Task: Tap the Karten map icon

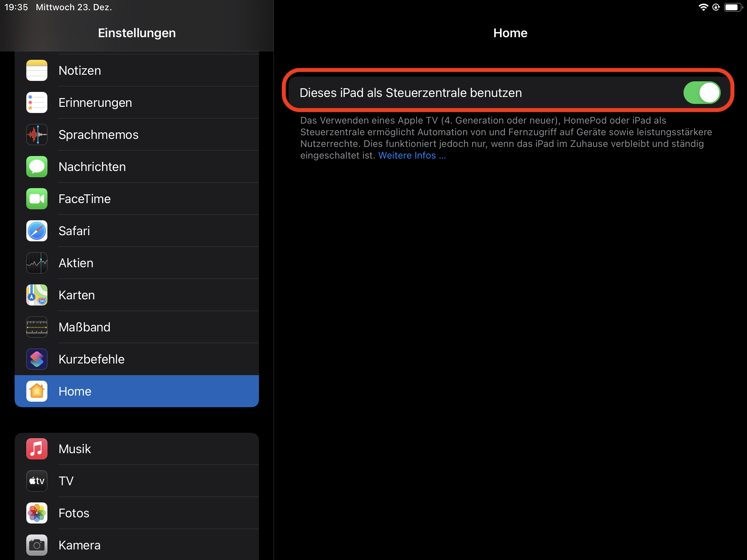Action: pos(37,295)
